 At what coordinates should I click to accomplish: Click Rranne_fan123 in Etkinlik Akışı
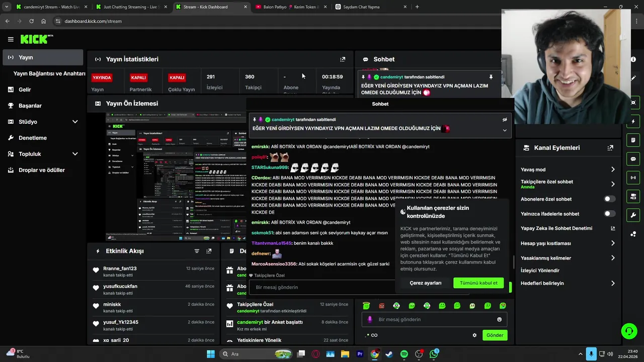tap(120, 268)
